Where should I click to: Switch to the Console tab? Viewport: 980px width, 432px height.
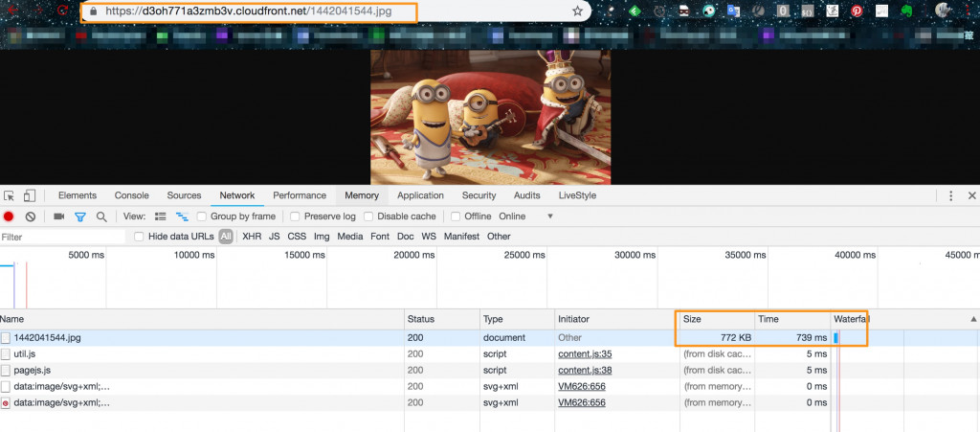(x=132, y=195)
